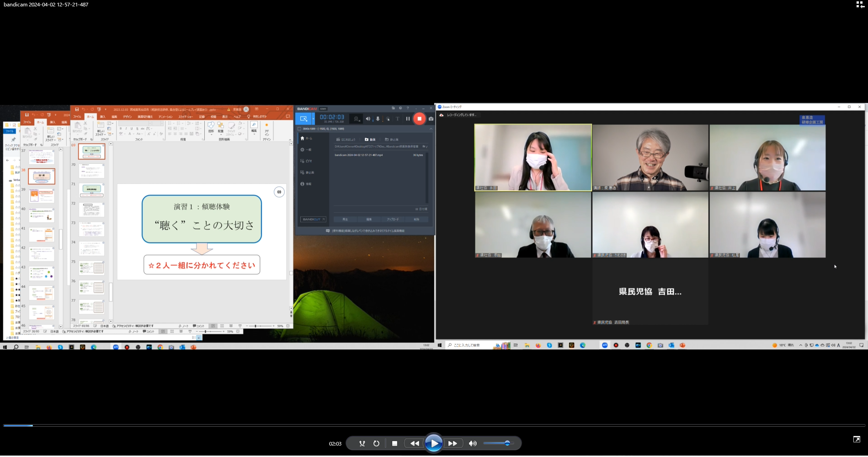Click the Bandicut button in Bandicam
Viewport: 868px width, 457px height.
tap(313, 220)
